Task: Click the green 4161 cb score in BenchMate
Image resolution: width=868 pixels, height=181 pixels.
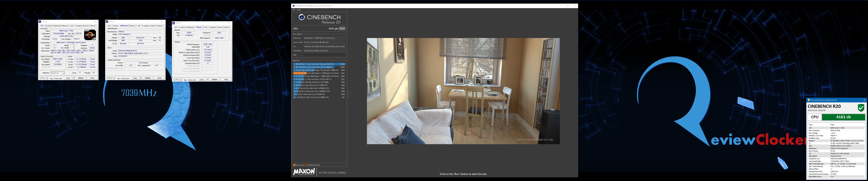Action: point(843,117)
